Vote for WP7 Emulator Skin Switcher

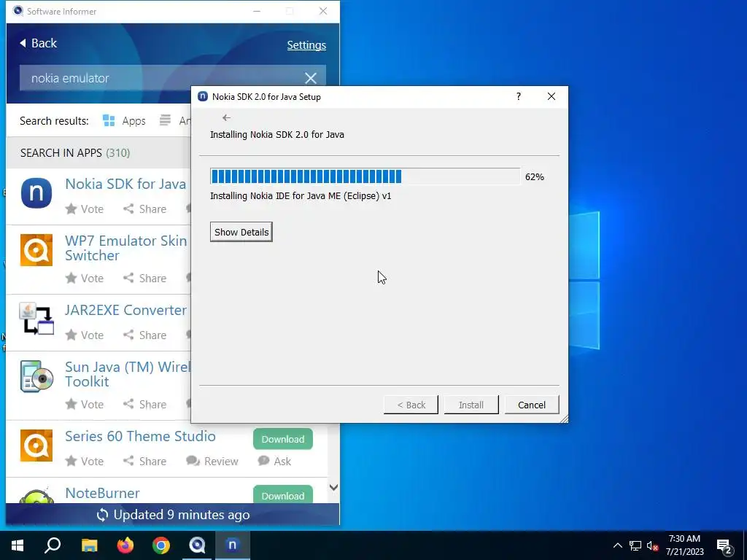(85, 278)
